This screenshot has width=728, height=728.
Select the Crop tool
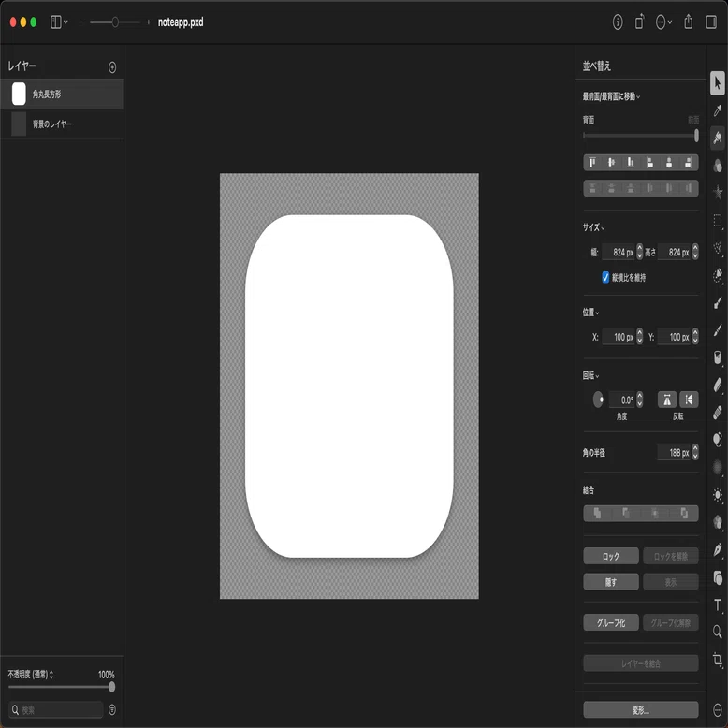[718, 660]
